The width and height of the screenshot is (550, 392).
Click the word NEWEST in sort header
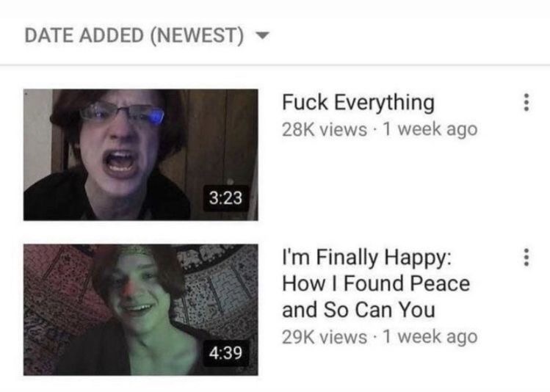coord(197,35)
